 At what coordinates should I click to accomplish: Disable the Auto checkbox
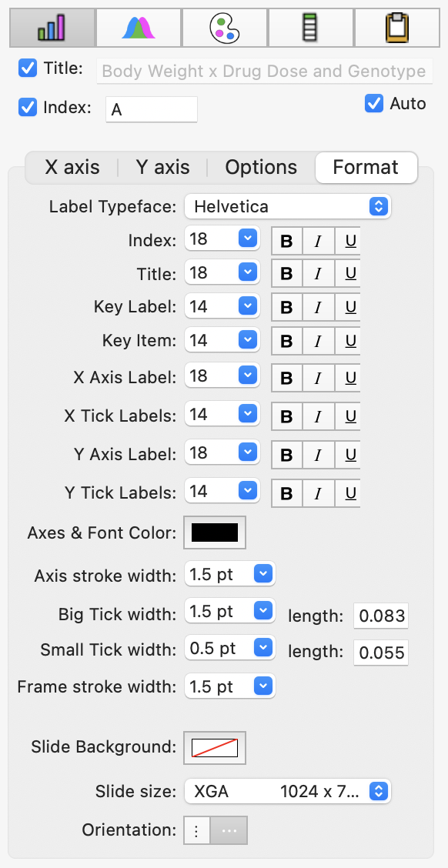pos(374,104)
